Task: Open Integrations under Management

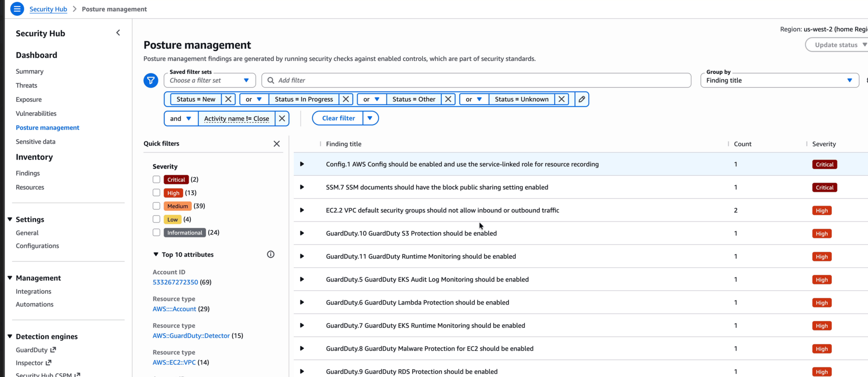Action: [33, 292]
